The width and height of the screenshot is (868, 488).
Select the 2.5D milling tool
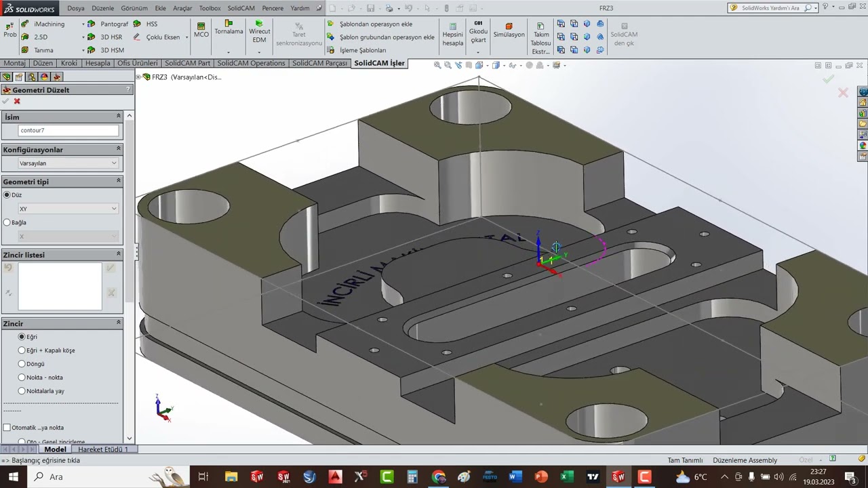34,37
